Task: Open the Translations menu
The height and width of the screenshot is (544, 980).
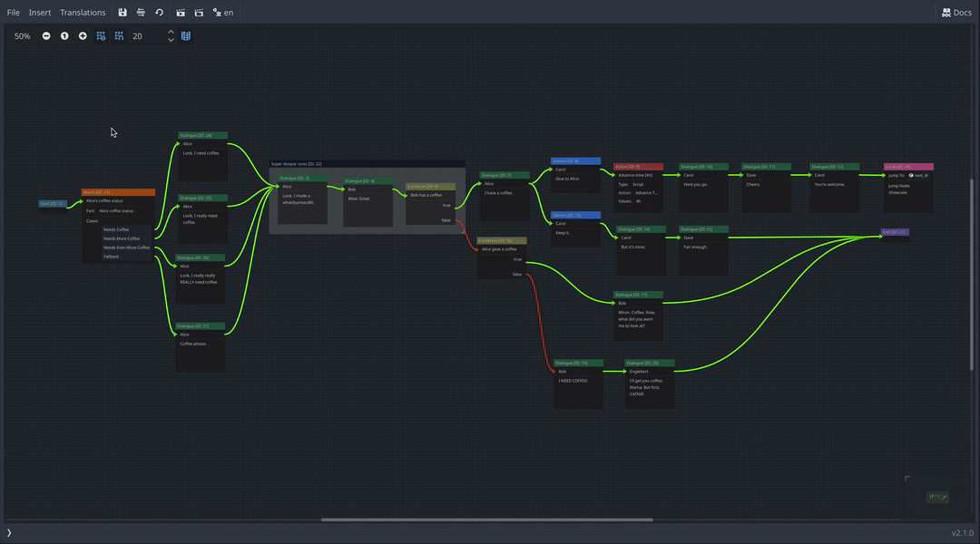Action: [83, 13]
